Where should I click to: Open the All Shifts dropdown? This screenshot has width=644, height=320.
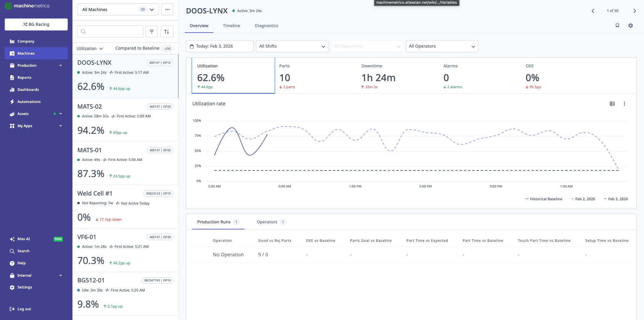(292, 46)
